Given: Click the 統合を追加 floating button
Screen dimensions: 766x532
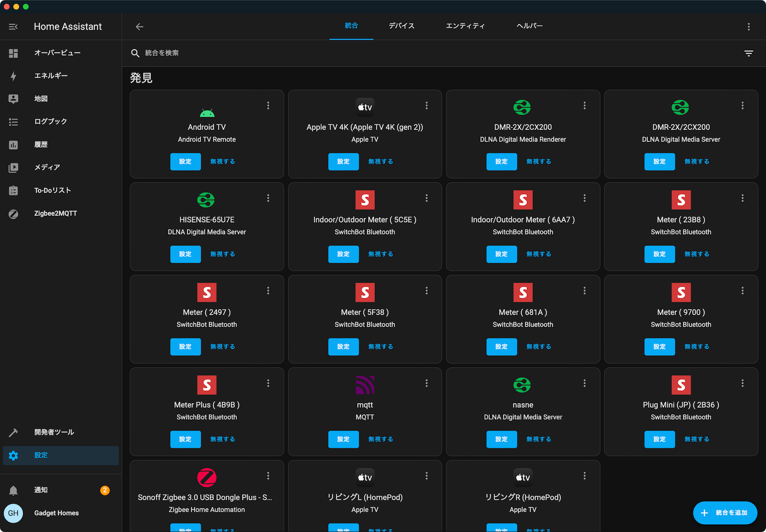Looking at the screenshot, I should (725, 513).
